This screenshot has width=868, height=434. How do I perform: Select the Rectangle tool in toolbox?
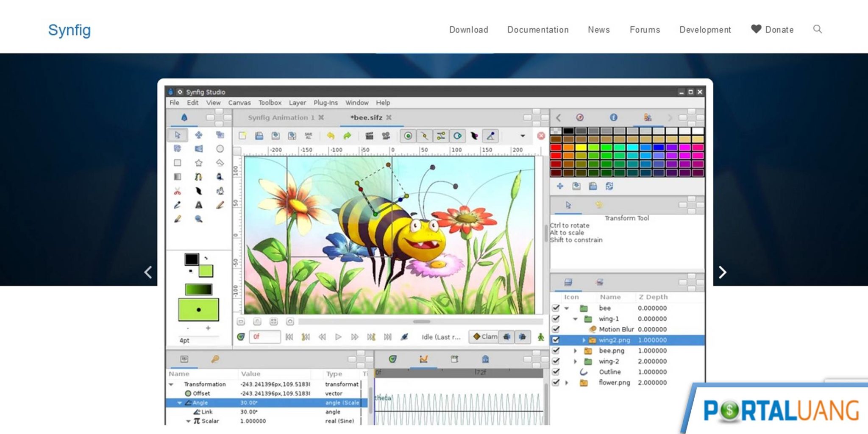click(x=178, y=163)
